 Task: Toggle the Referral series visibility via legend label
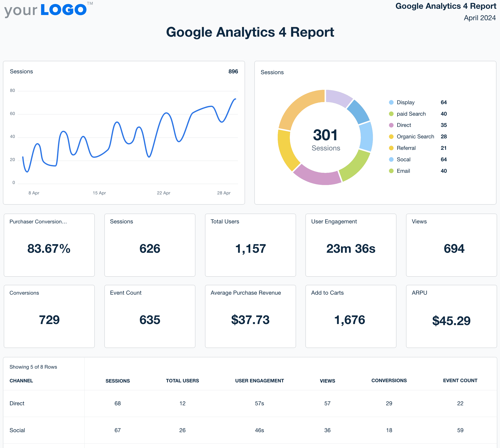(x=406, y=148)
